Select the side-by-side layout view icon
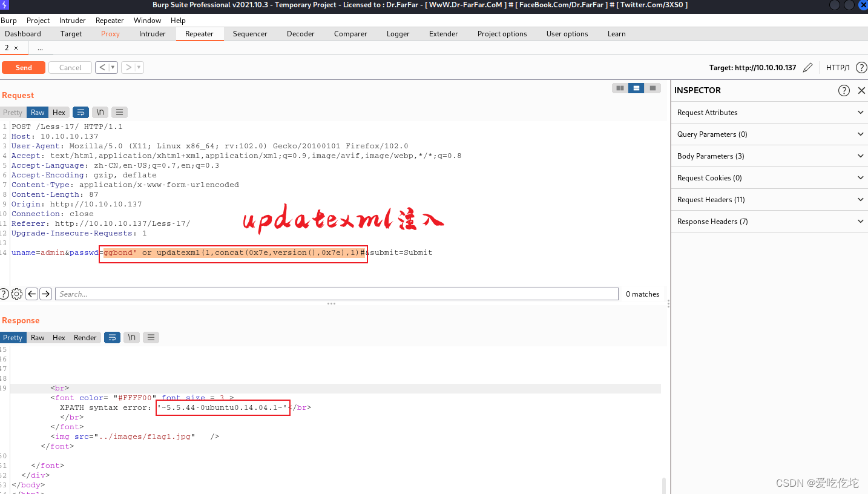 click(620, 88)
